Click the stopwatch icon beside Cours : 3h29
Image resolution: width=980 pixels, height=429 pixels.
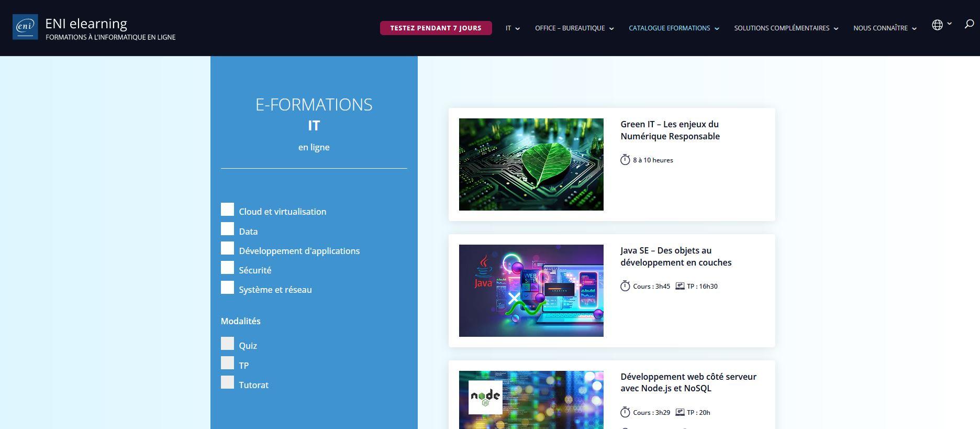click(x=625, y=412)
